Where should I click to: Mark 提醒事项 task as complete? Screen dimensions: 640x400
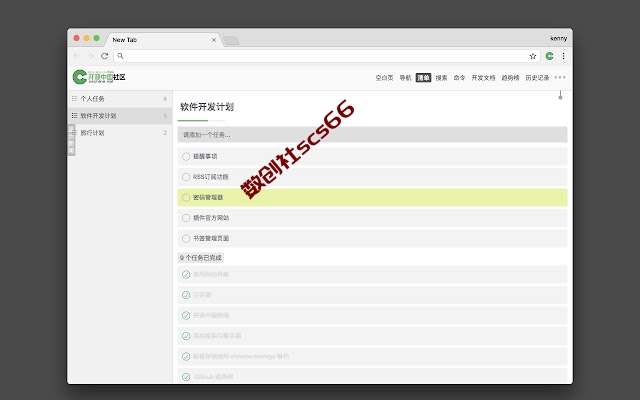pos(186,156)
